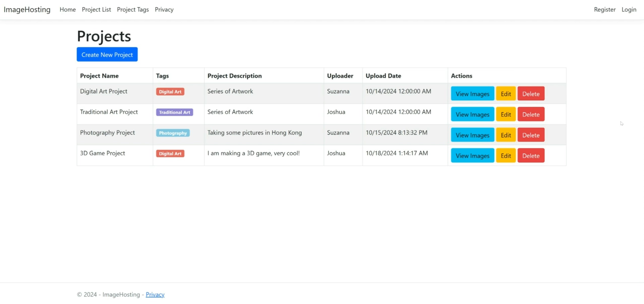Edit the Digital Art Project row
Viewport: 644px width, 304px height.
[x=505, y=94]
